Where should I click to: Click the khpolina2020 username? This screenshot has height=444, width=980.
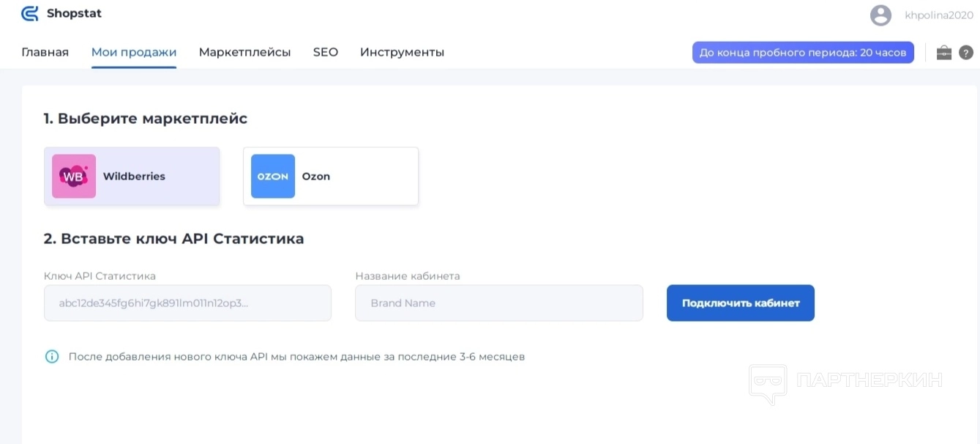coord(939,15)
